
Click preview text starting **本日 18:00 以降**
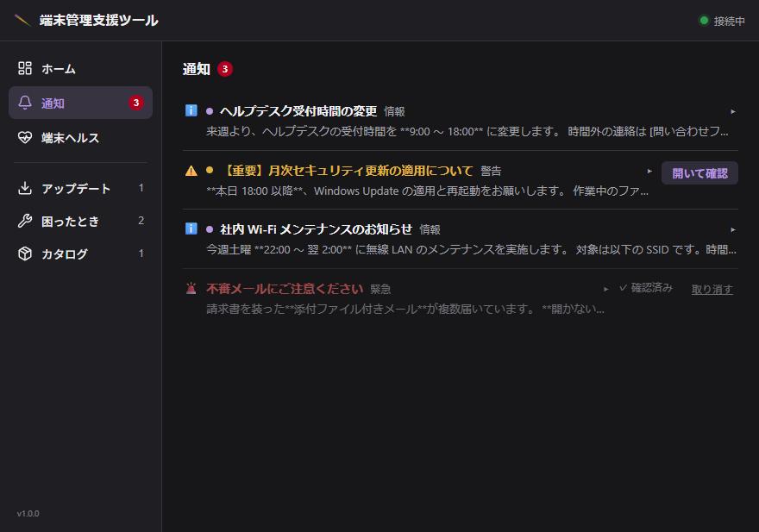[427, 191]
